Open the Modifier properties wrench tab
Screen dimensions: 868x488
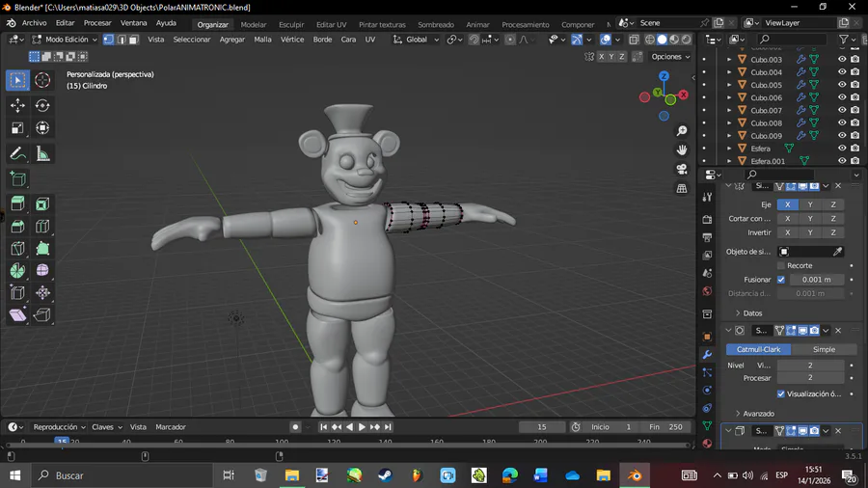pyautogui.click(x=707, y=355)
